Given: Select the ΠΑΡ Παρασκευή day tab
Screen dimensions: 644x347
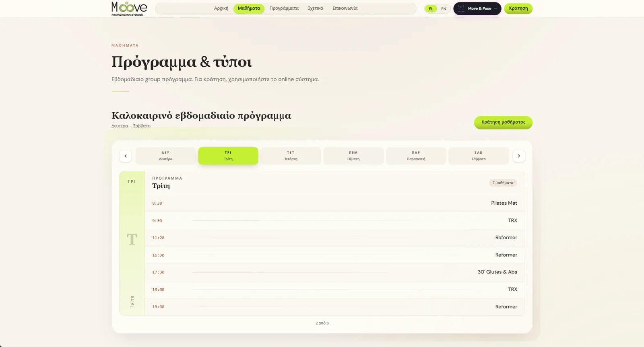Looking at the screenshot, I should (x=416, y=156).
